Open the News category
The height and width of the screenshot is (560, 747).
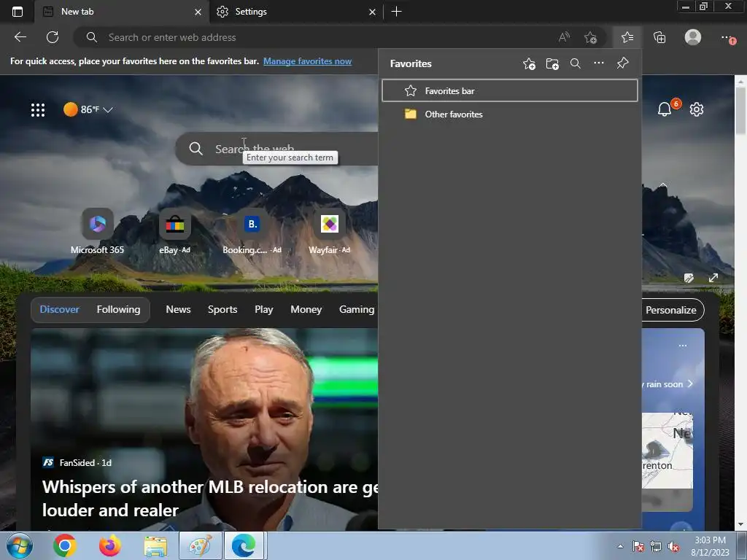click(x=178, y=309)
